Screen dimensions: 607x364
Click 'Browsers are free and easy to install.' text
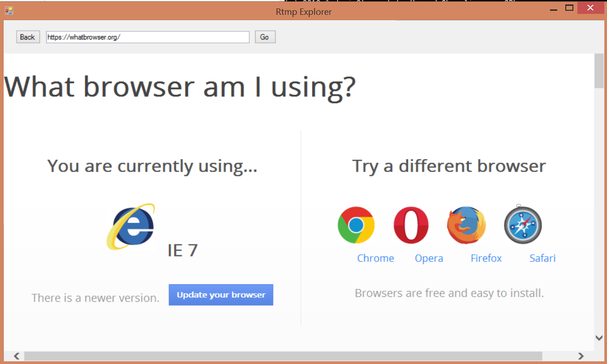[x=449, y=293]
